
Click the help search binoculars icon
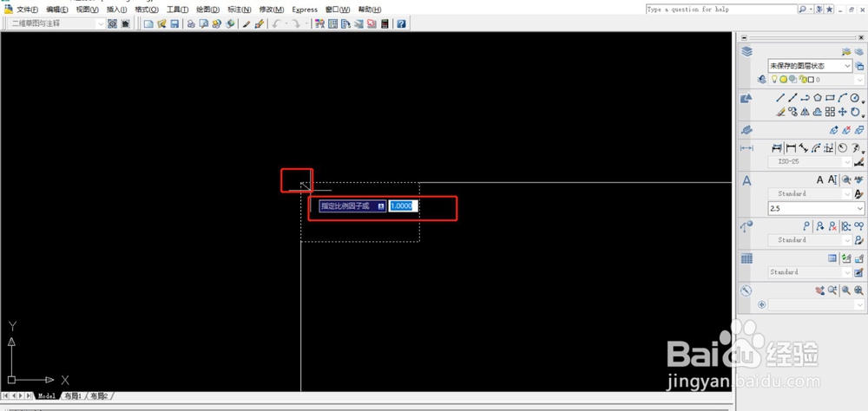click(802, 10)
